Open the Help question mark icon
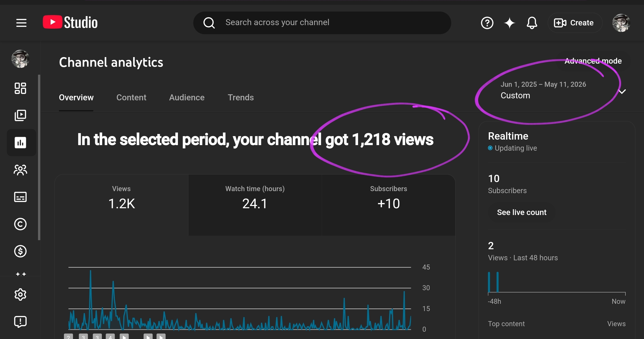Viewport: 644px width, 339px height. (487, 23)
